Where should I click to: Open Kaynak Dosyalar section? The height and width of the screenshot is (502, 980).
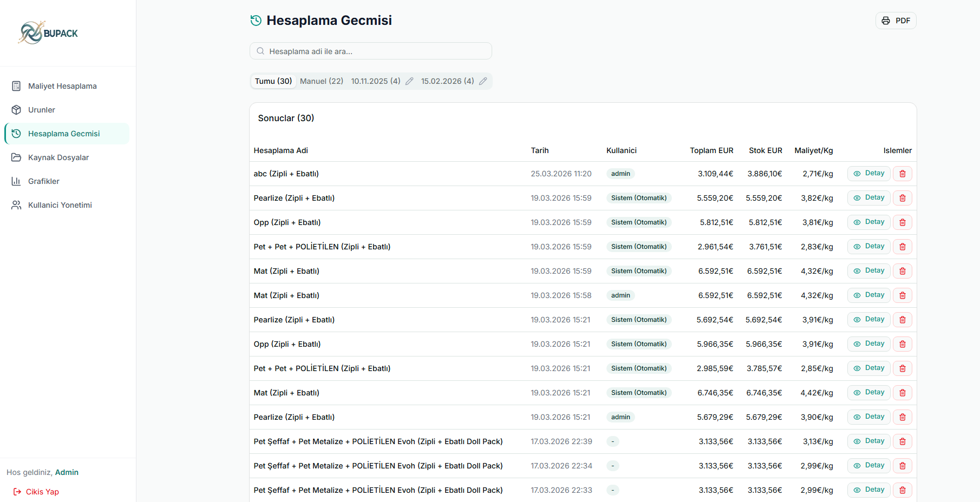[x=58, y=157]
